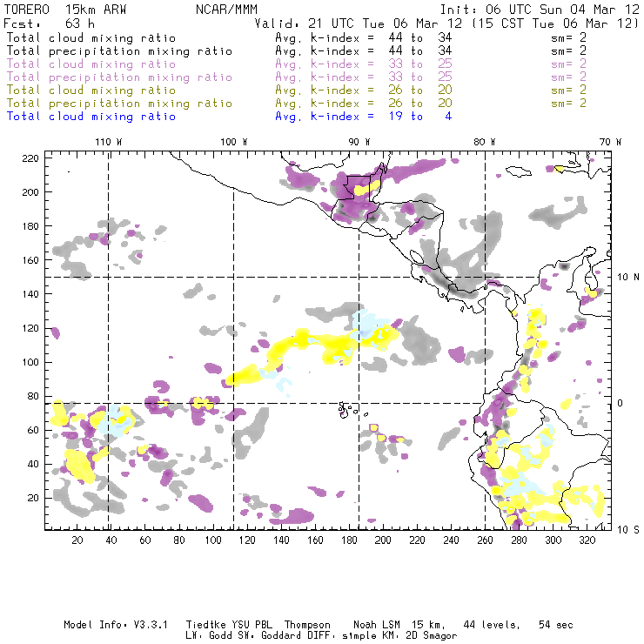This screenshot has width=644, height=644.
Task: Click the "100 W" longitude label
Action: tap(234, 142)
